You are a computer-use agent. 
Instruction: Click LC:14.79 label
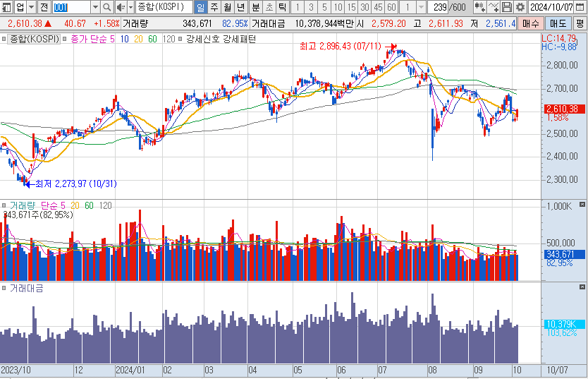559,38
